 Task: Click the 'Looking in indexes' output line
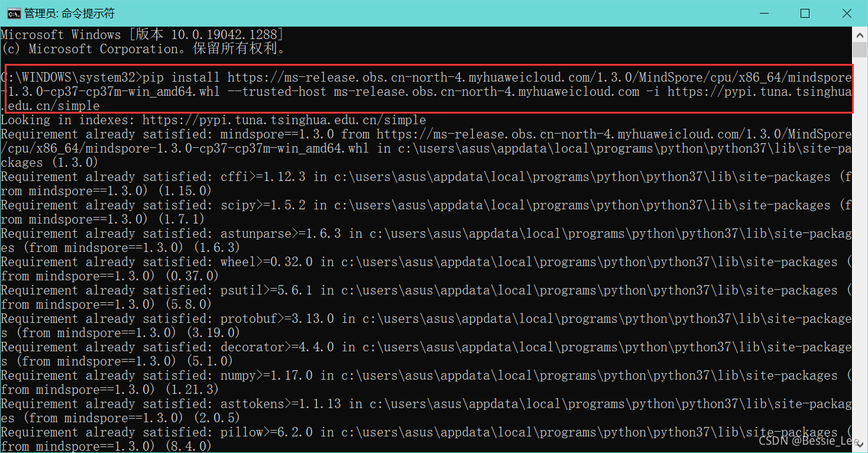[213, 119]
